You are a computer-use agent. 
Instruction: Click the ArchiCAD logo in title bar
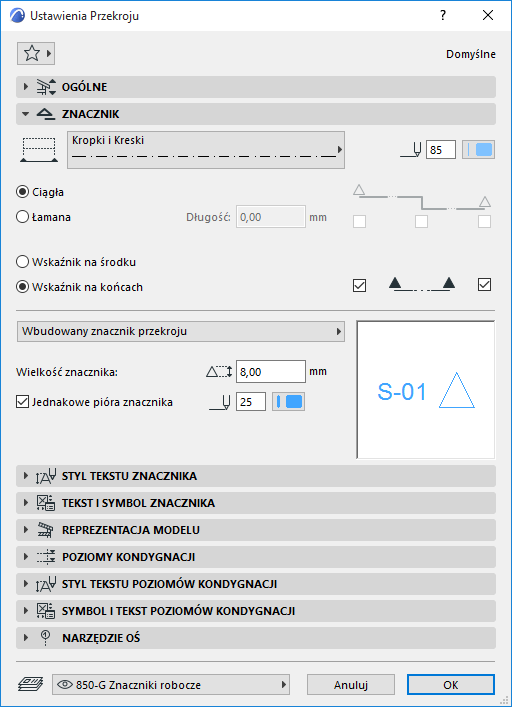[x=17, y=16]
